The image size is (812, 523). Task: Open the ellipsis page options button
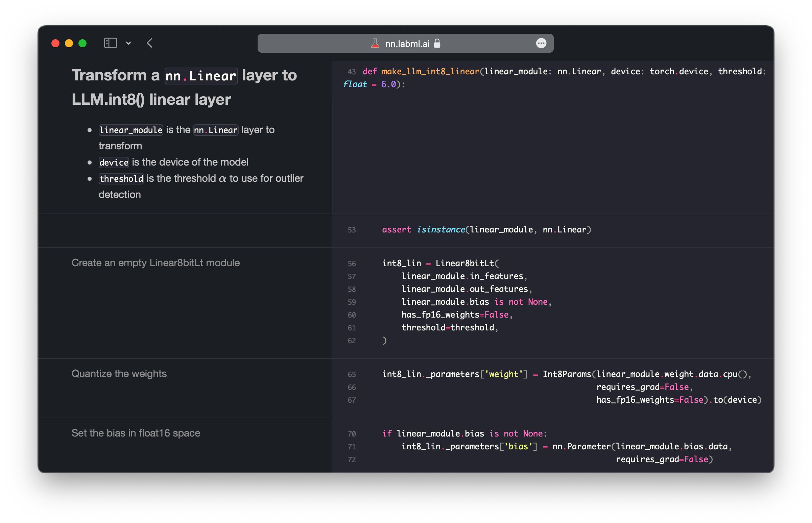pos(541,43)
